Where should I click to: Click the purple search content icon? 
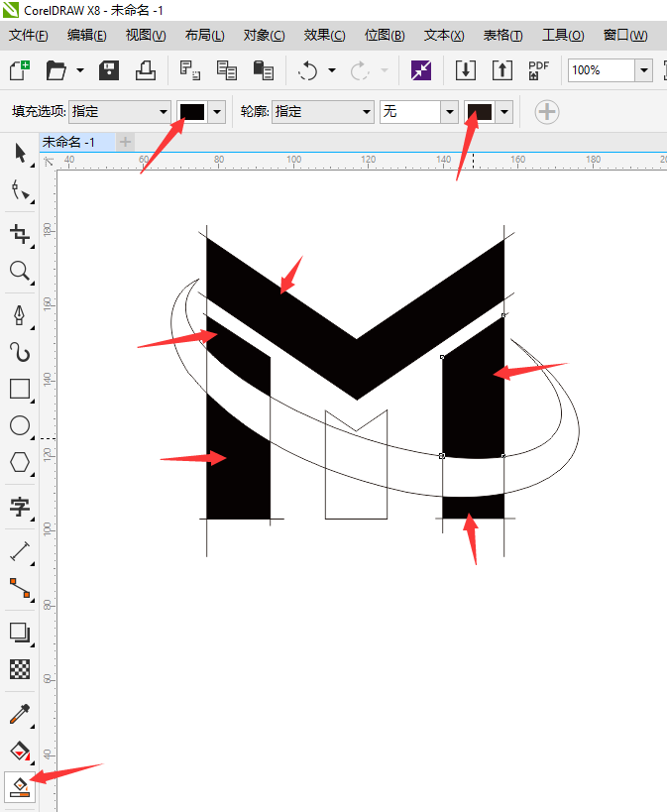point(421,70)
